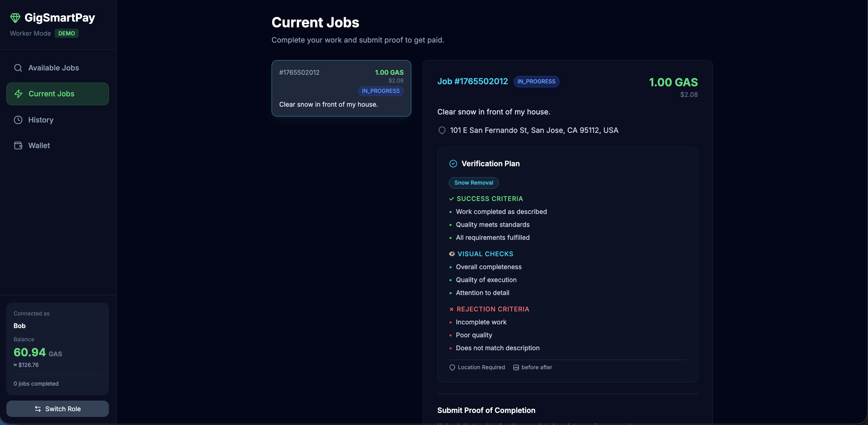Screen dimensions: 868x425
Task: Click the Wallet icon in sidebar
Action: pos(18,146)
